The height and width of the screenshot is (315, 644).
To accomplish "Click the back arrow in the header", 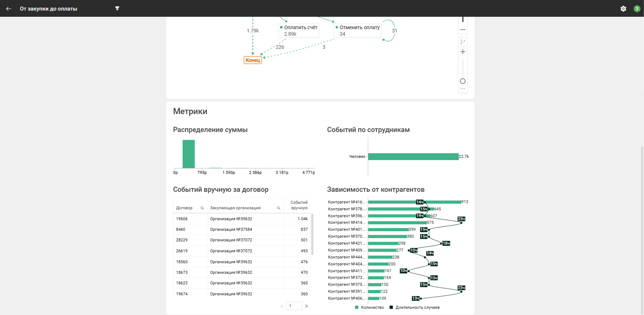I will click(8, 8).
